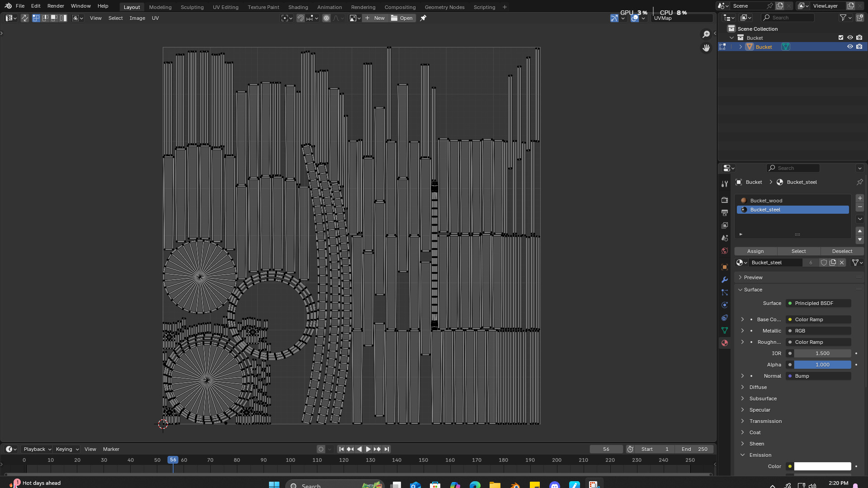Click the Alpha value slider

(x=822, y=365)
